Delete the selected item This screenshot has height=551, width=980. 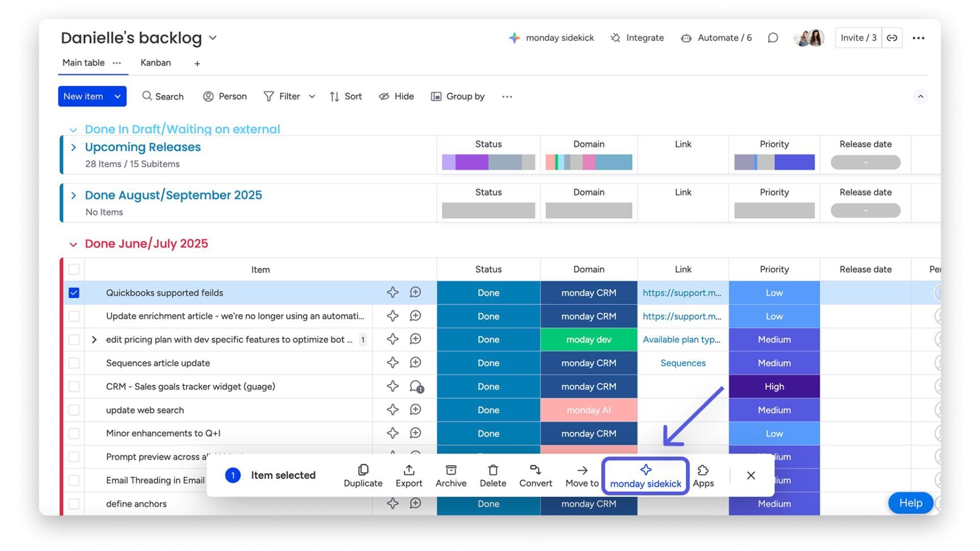click(x=493, y=475)
